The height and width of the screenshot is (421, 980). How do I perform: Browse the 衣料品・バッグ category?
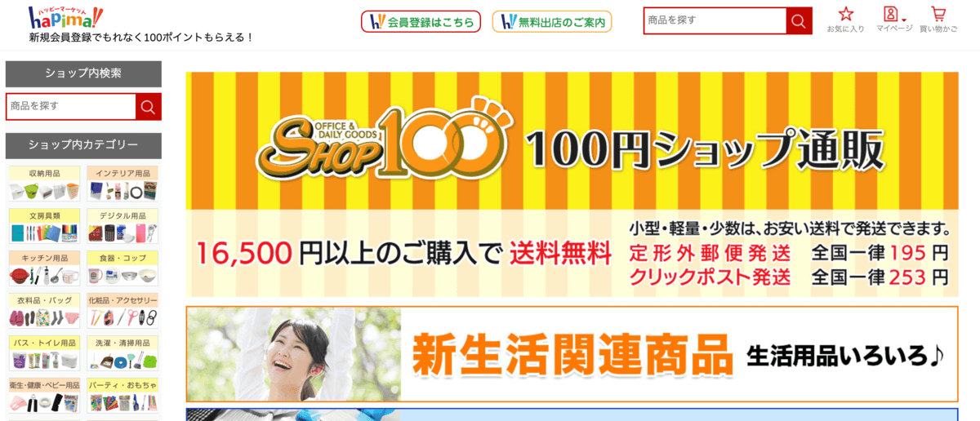[x=44, y=311]
